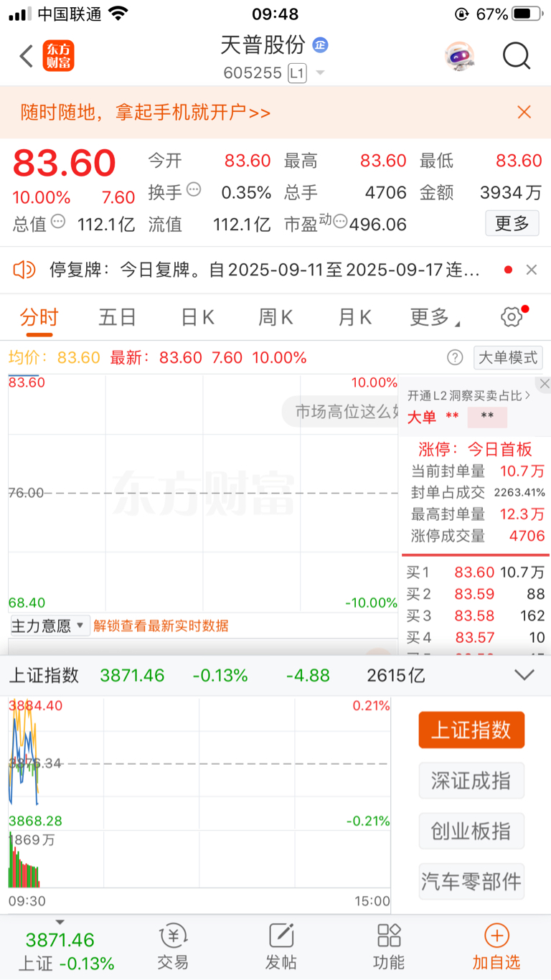Click the 更多 button in quote panel
This screenshot has height=980, width=551.
[512, 223]
